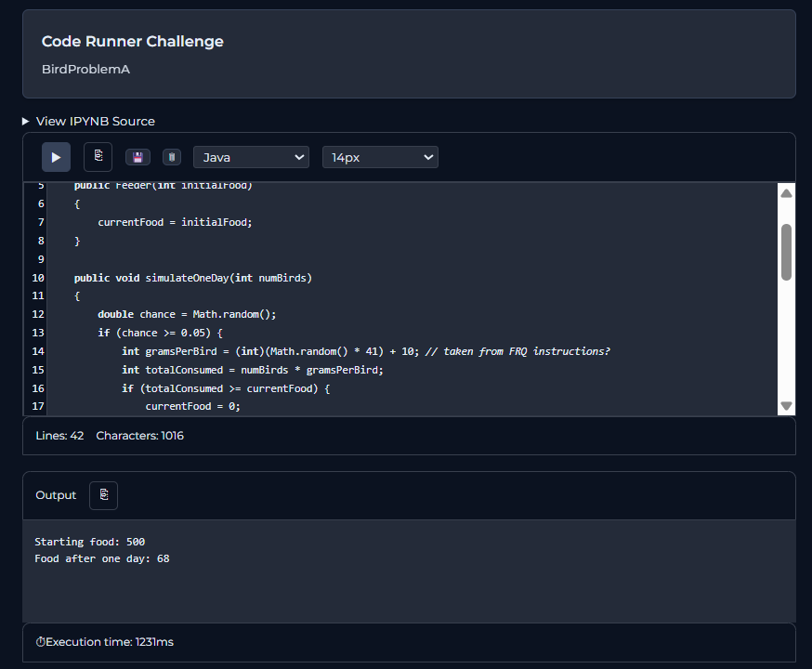Run the code with the play button
This screenshot has height=669, width=812.
pyautogui.click(x=56, y=157)
